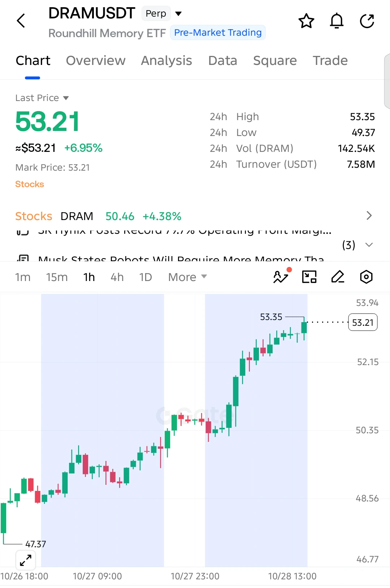
Task: Add DRAMUSDT to favorites with star icon
Action: tap(306, 21)
